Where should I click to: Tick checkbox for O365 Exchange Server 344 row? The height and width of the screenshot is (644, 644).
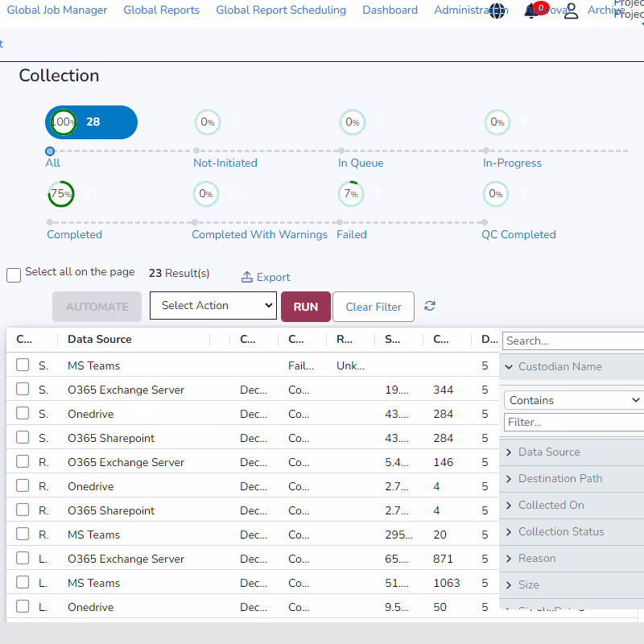[x=23, y=389]
